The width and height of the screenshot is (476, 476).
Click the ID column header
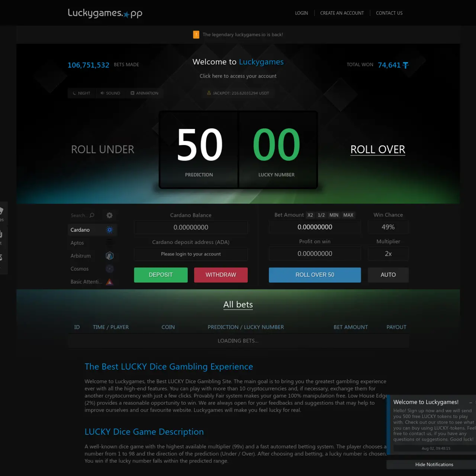[77, 327]
